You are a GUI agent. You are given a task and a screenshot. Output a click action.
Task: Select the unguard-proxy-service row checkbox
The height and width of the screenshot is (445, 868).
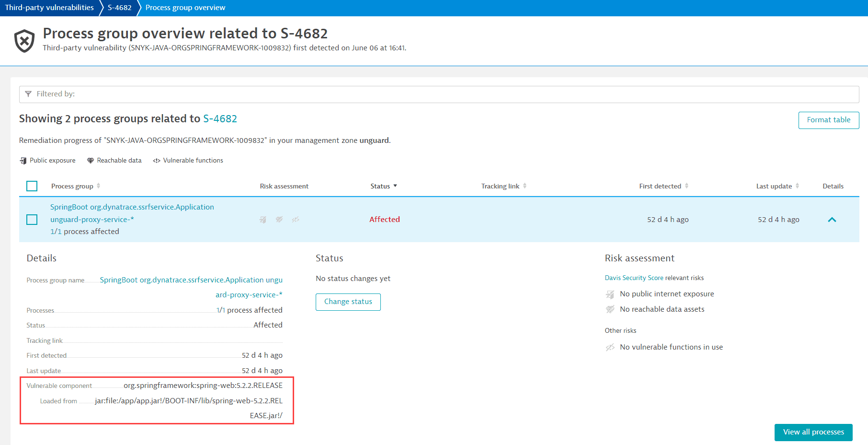pyautogui.click(x=32, y=220)
